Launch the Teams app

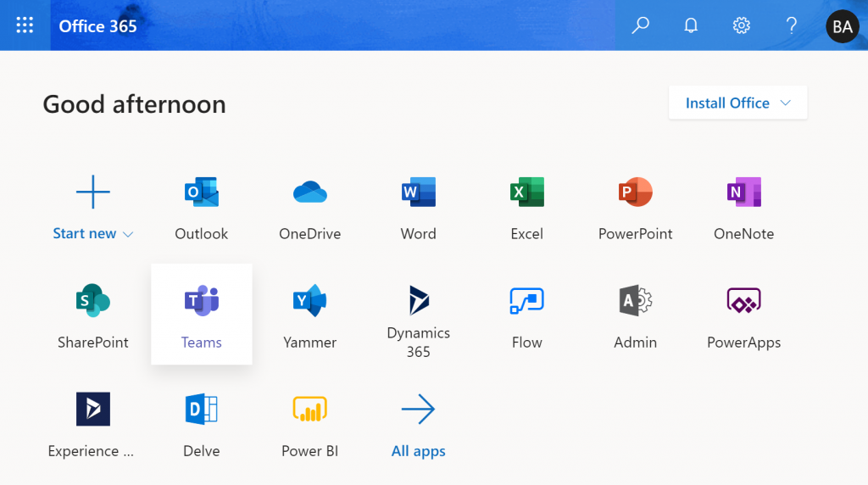(202, 315)
